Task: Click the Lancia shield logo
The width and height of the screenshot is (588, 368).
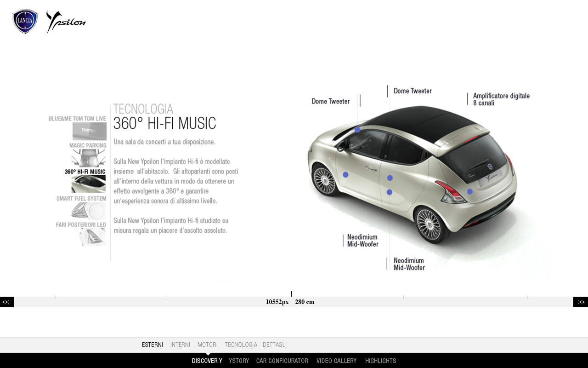Action: (25, 22)
